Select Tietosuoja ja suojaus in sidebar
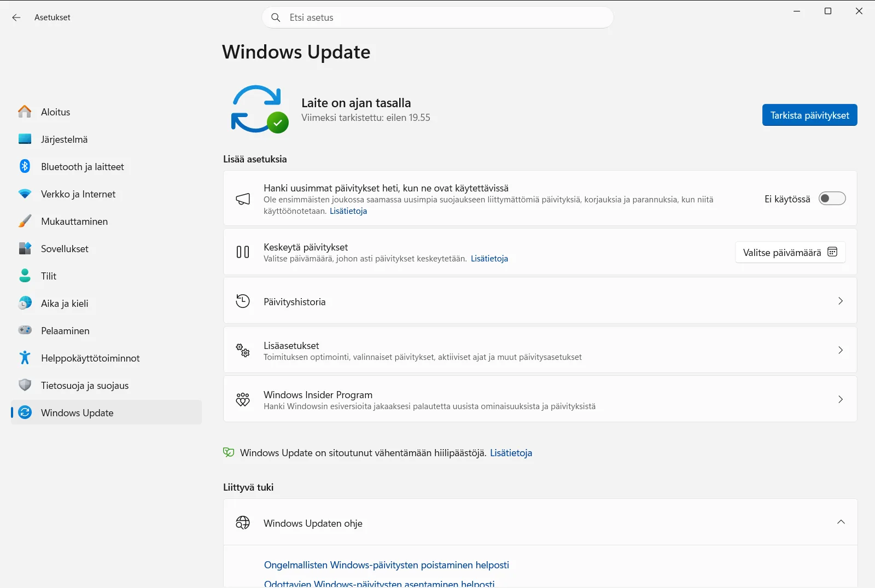This screenshot has height=588, width=875. point(106,385)
